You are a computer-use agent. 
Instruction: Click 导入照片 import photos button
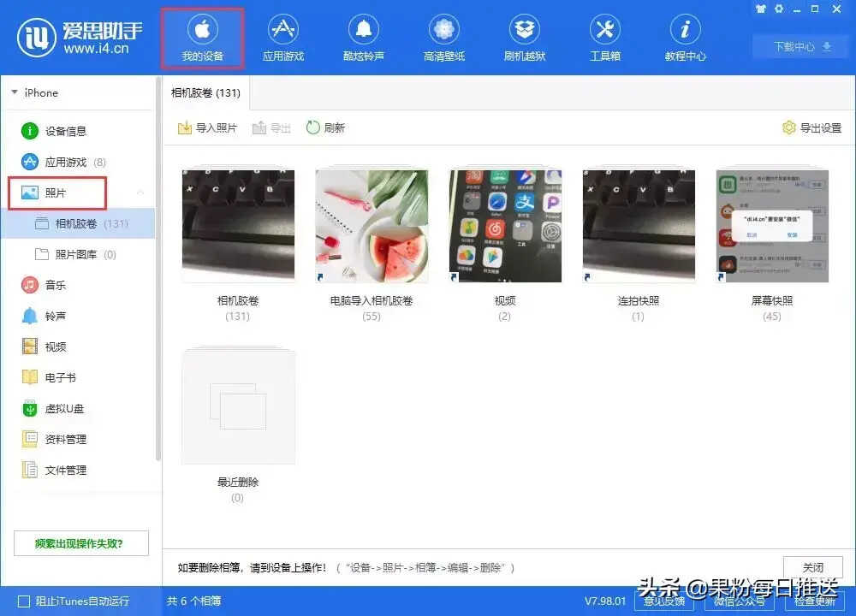coord(207,127)
